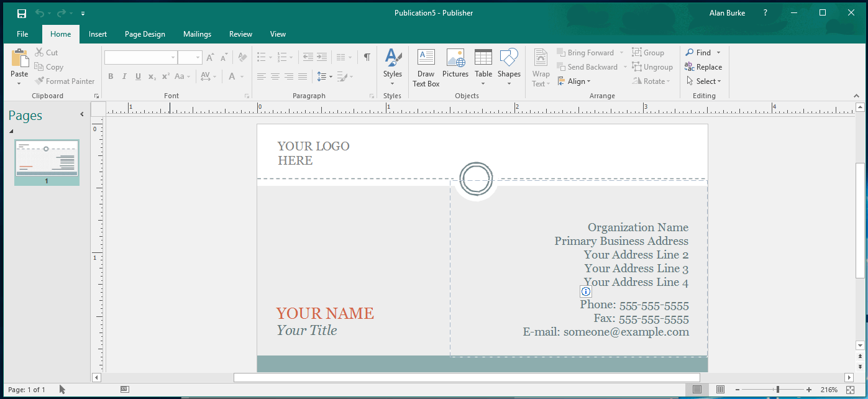This screenshot has width=868, height=399.
Task: Open the Align options dropdown
Action: (x=575, y=81)
